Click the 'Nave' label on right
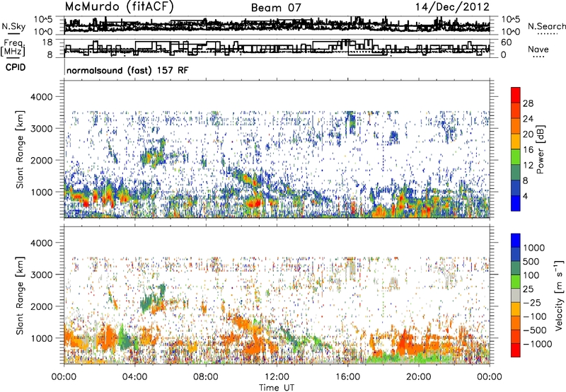Image resolution: width=566 pixels, height=392 pixels. (538, 50)
